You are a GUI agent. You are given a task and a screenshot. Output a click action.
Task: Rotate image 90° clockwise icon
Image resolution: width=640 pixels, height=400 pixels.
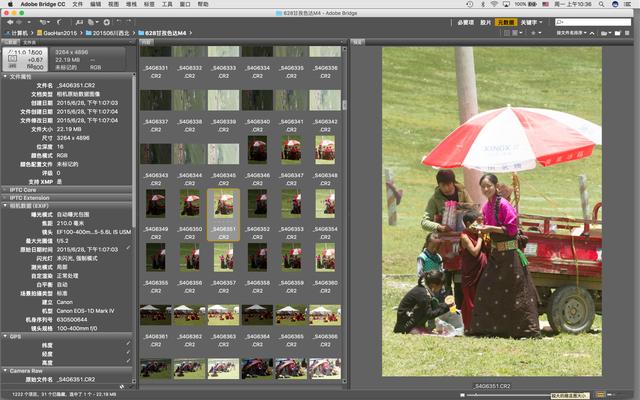[x=131, y=20]
